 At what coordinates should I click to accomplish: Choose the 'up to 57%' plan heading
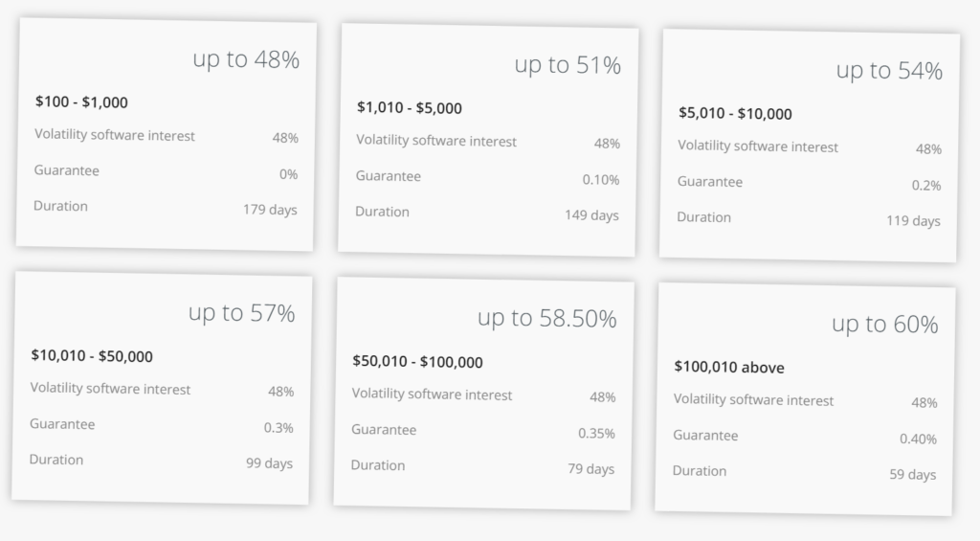[241, 313]
